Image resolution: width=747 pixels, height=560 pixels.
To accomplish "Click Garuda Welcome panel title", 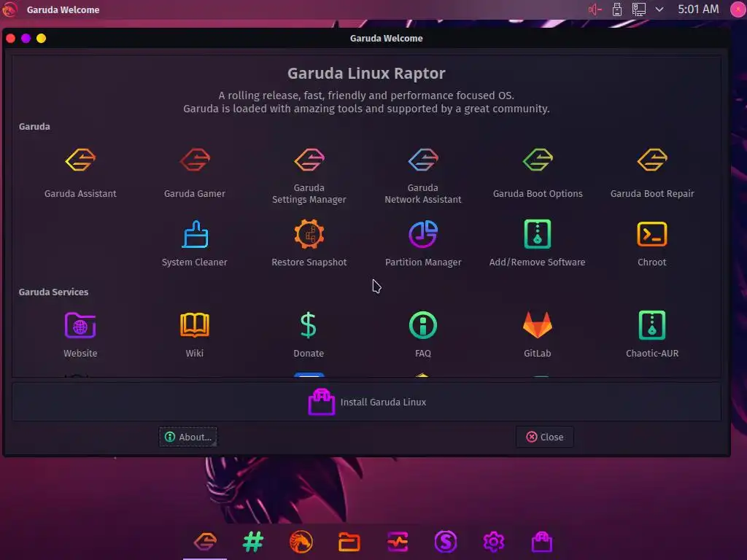I will pyautogui.click(x=63, y=9).
